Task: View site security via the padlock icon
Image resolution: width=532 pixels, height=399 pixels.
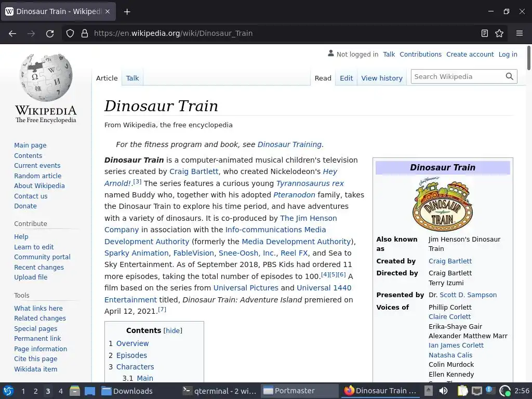Action: [x=85, y=33]
